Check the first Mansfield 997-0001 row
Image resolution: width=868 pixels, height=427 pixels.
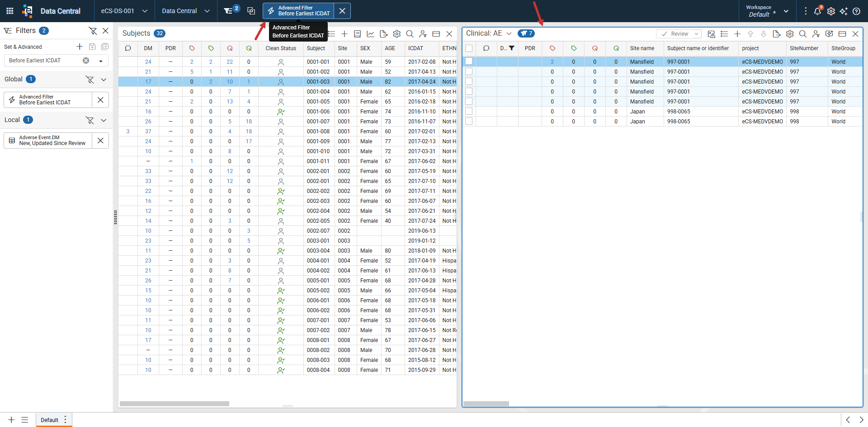coord(469,61)
